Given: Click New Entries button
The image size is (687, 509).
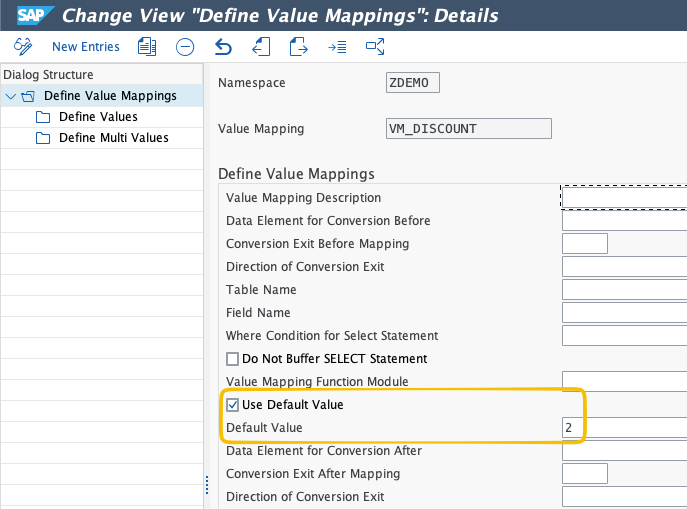Looking at the screenshot, I should coord(86,46).
